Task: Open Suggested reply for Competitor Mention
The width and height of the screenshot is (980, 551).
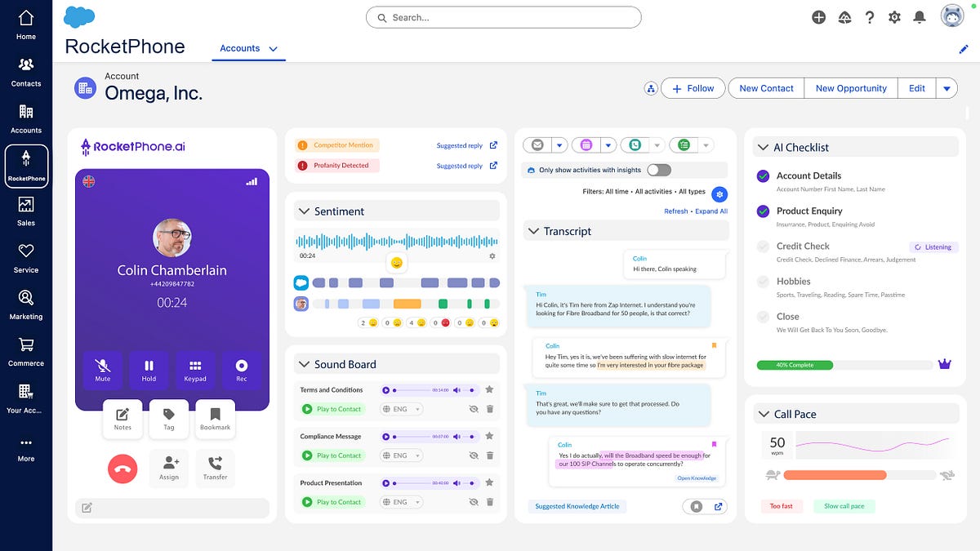Action: pyautogui.click(x=466, y=145)
